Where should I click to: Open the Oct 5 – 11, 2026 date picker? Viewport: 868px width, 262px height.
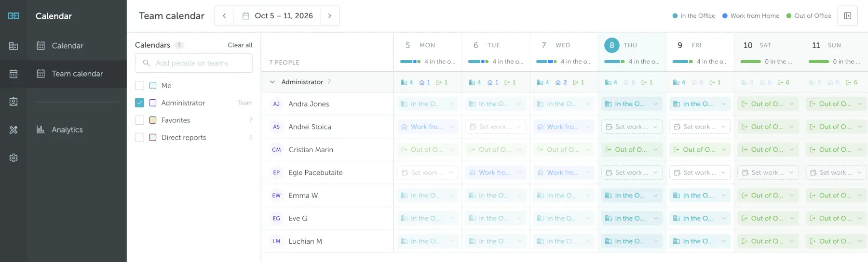[277, 16]
